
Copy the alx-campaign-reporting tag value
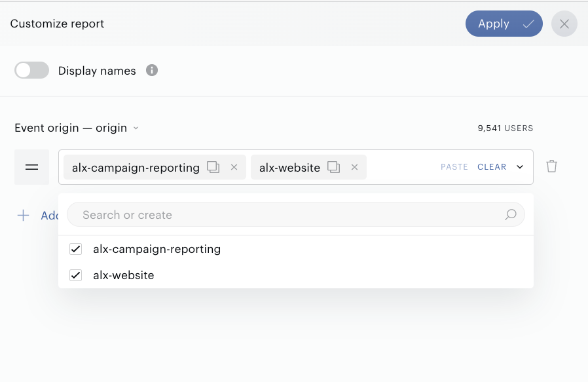213,167
